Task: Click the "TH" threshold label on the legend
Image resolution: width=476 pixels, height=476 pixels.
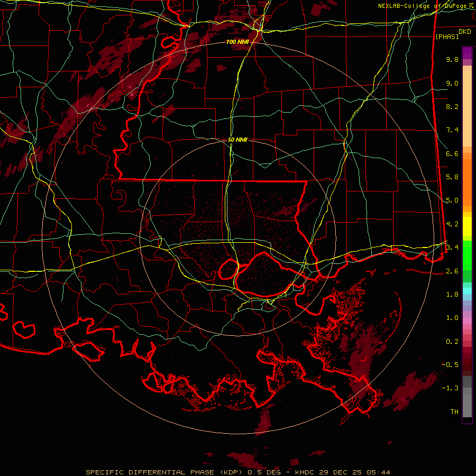Action: point(454,412)
